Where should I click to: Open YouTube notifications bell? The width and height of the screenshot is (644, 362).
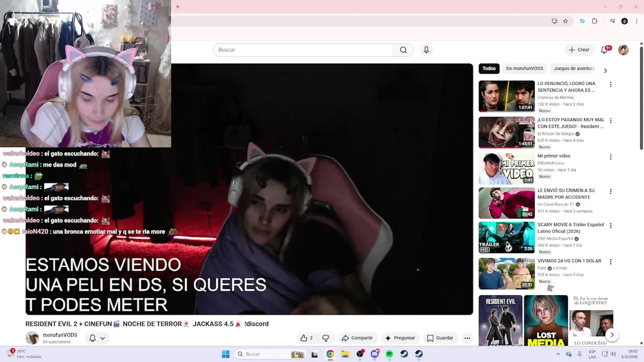click(x=604, y=50)
